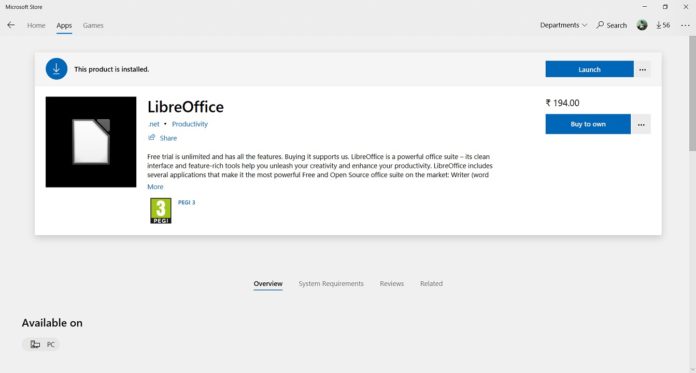Restore down the Microsoft Store window

click(x=665, y=7)
